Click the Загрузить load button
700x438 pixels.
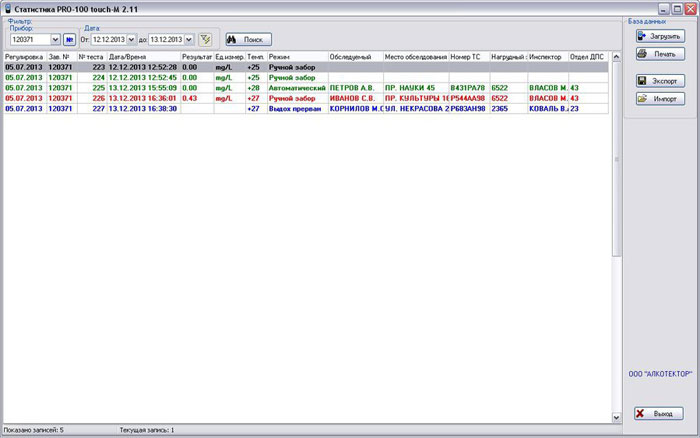point(659,36)
